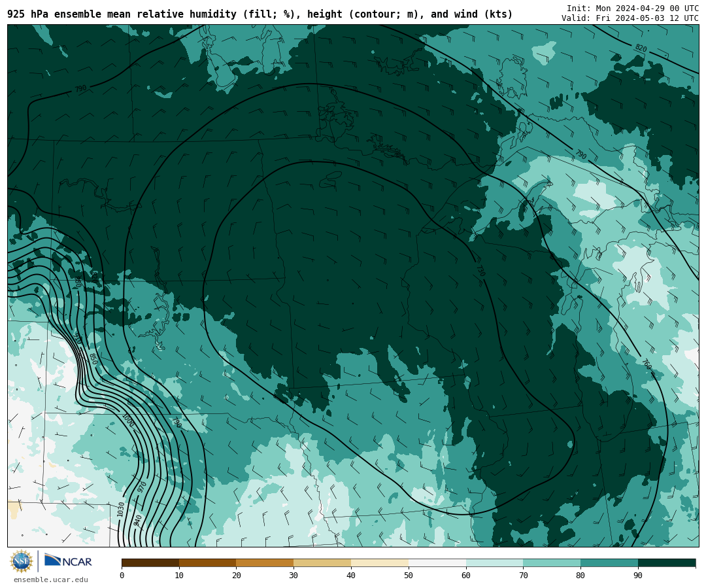Click the 1030 height contour label
The image size is (706, 588).
[121, 509]
